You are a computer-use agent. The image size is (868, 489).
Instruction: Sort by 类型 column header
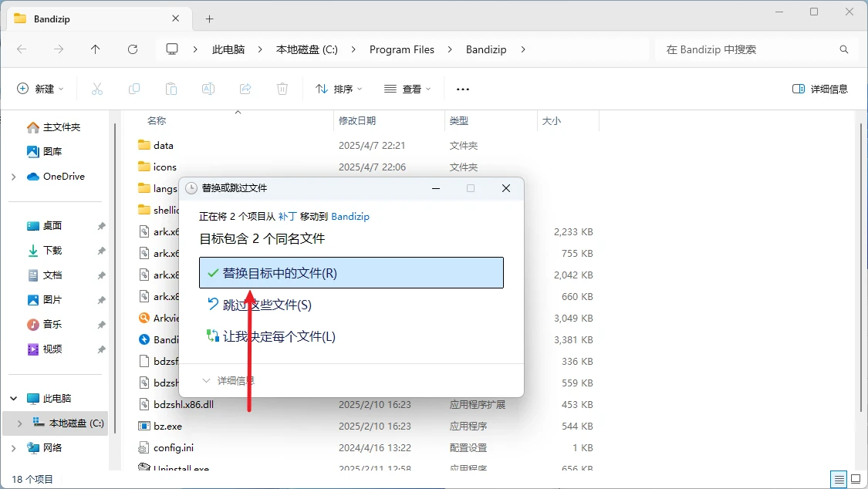[x=459, y=120]
